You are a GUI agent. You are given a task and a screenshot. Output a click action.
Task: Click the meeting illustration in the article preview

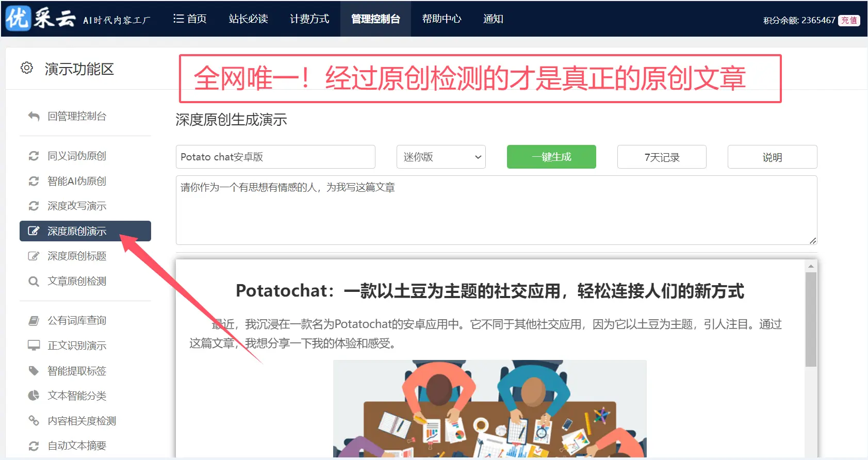tap(489, 408)
